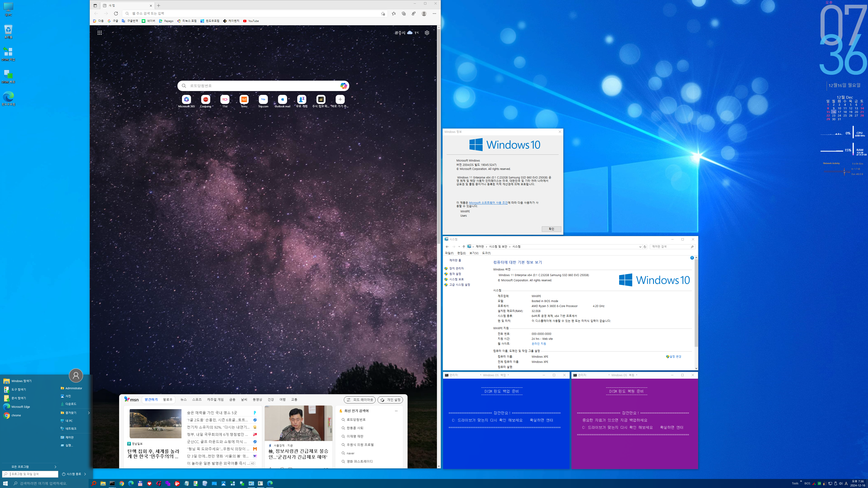Open 보기(V) menu in System window
The image size is (868, 488).
pyautogui.click(x=474, y=253)
